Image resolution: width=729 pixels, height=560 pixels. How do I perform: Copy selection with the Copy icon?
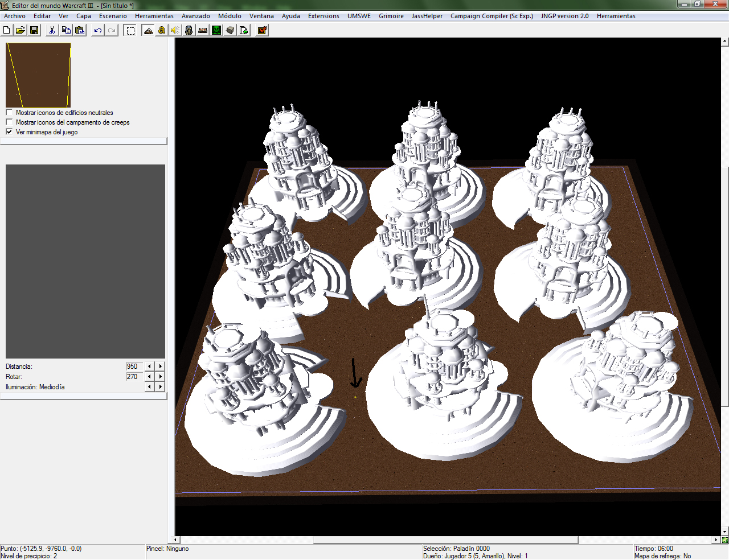tap(66, 30)
